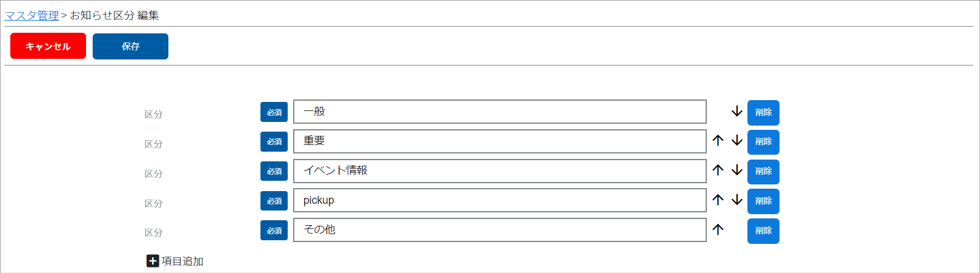Click the 保存 button
Image resolution: width=980 pixels, height=273 pixels.
(130, 46)
